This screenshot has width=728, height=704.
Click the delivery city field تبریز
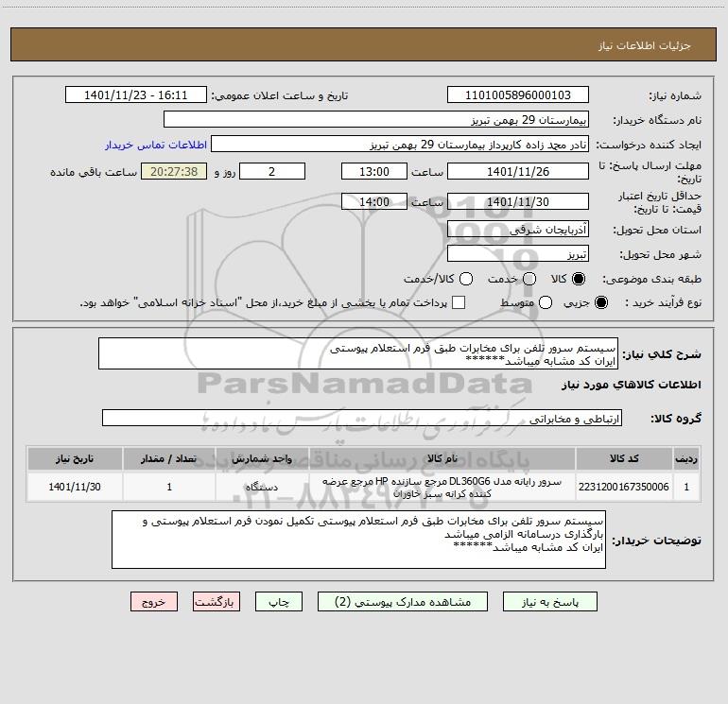pyautogui.click(x=518, y=254)
